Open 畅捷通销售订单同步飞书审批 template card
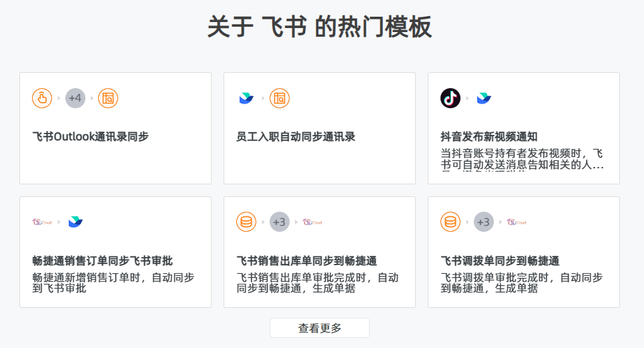The width and height of the screenshot is (644, 348). [x=115, y=252]
